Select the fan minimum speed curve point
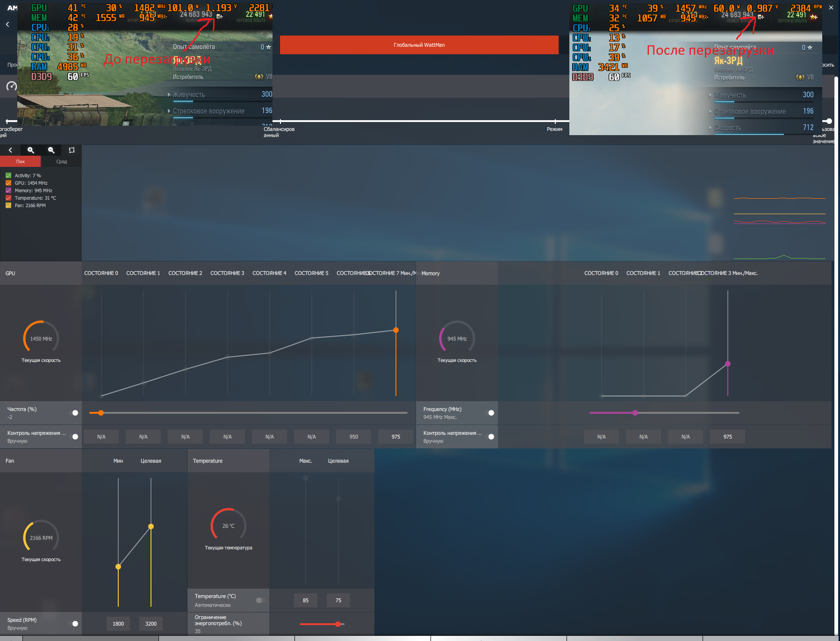840x641 pixels. tap(118, 567)
